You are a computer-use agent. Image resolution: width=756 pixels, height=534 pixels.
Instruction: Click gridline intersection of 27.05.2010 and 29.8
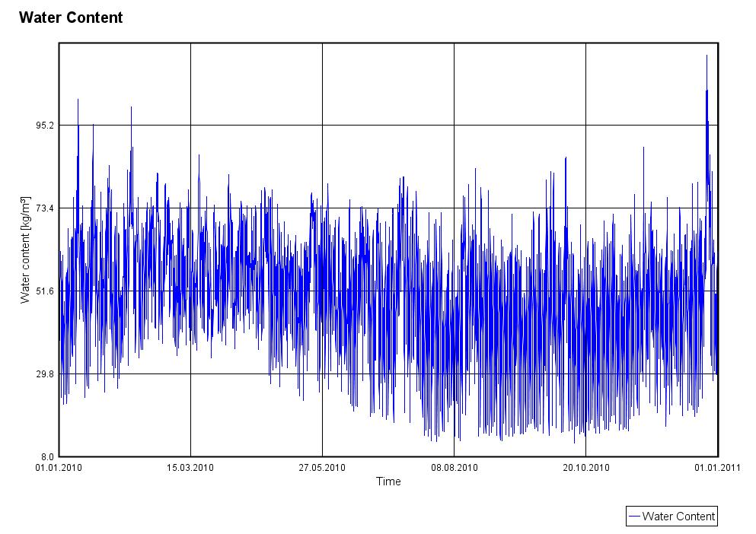[x=322, y=373]
